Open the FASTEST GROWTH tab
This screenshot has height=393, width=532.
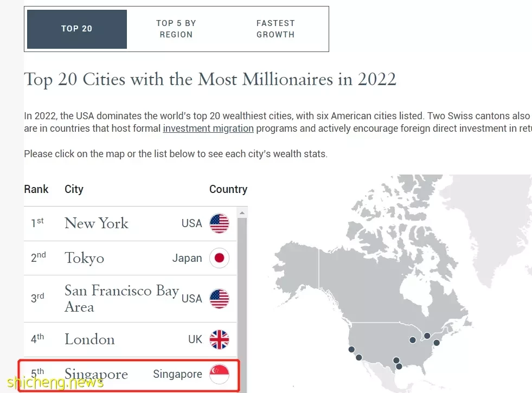(275, 29)
